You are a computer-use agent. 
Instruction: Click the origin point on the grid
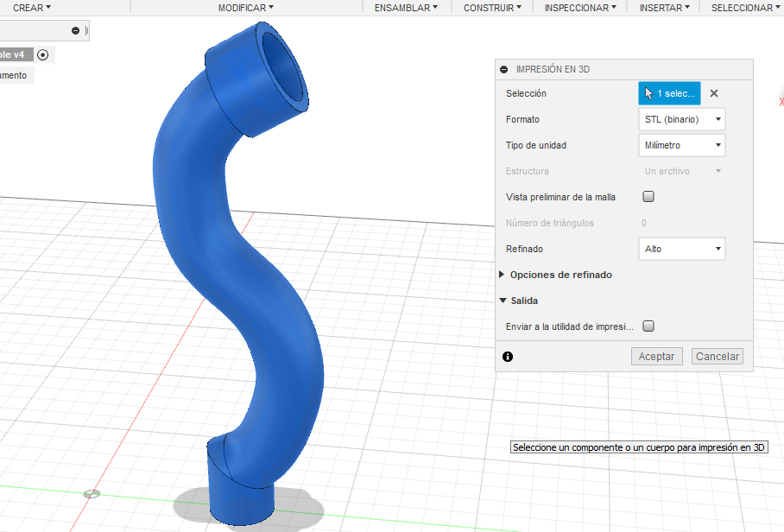(92, 494)
